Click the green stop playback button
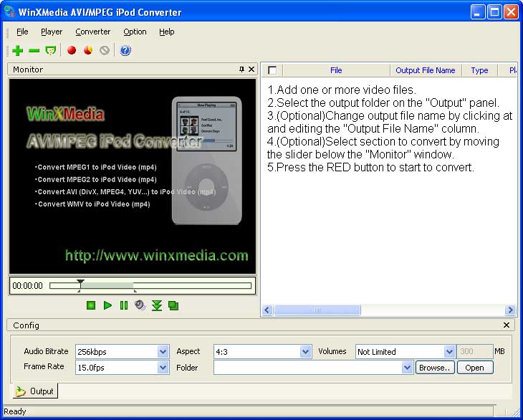Image resolution: width=523 pixels, height=420 pixels. pos(91,305)
